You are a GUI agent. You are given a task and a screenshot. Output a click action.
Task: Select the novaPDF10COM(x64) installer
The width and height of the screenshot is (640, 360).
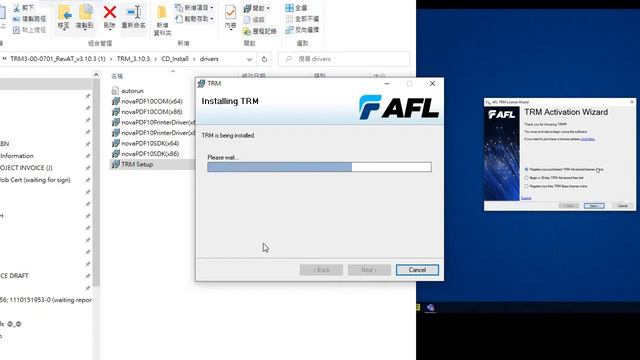147,101
